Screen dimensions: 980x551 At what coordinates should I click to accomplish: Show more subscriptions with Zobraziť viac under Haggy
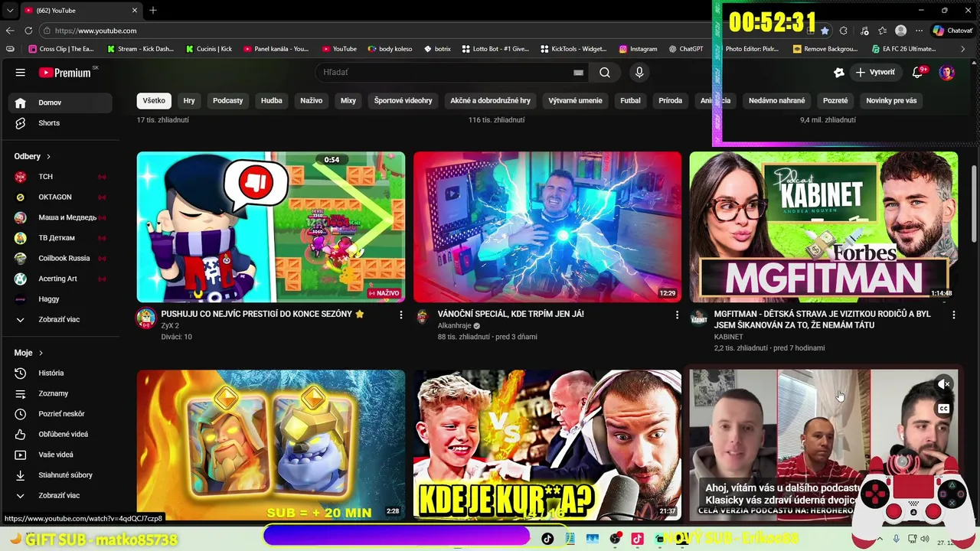pos(60,320)
